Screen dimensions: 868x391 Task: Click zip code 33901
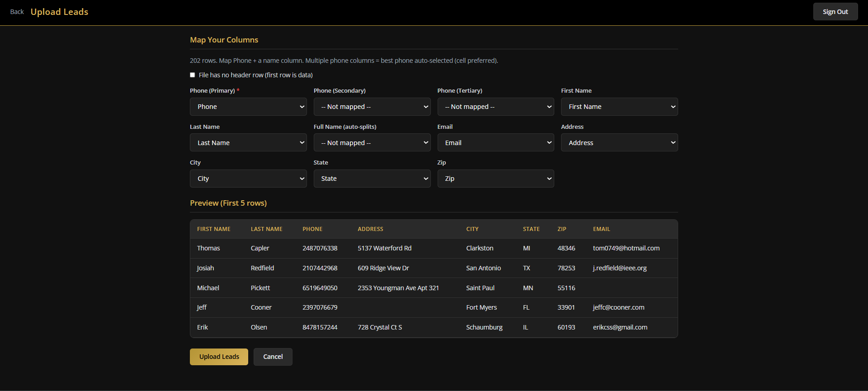(566, 307)
